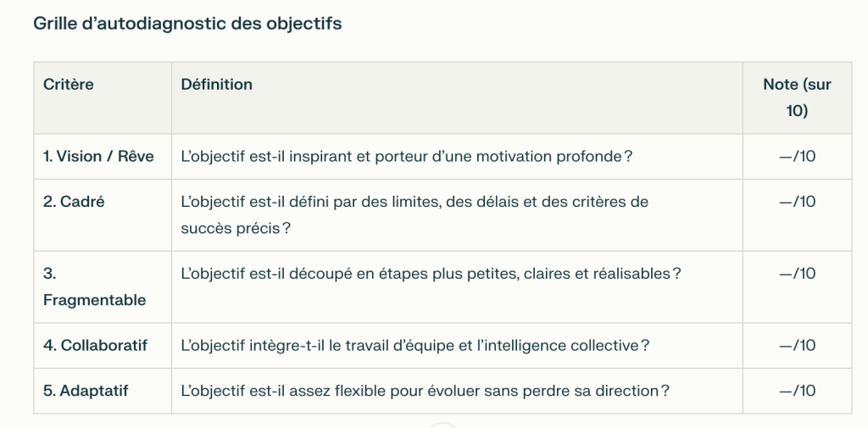The width and height of the screenshot is (868, 428).
Task: Select the 'Critère' column header
Action: 103,97
